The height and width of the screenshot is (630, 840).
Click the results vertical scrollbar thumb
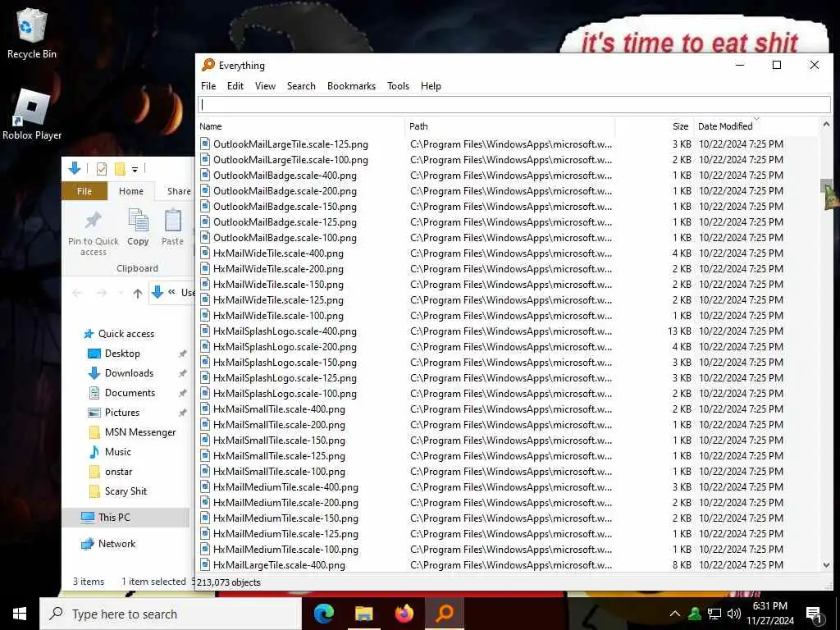tap(826, 187)
